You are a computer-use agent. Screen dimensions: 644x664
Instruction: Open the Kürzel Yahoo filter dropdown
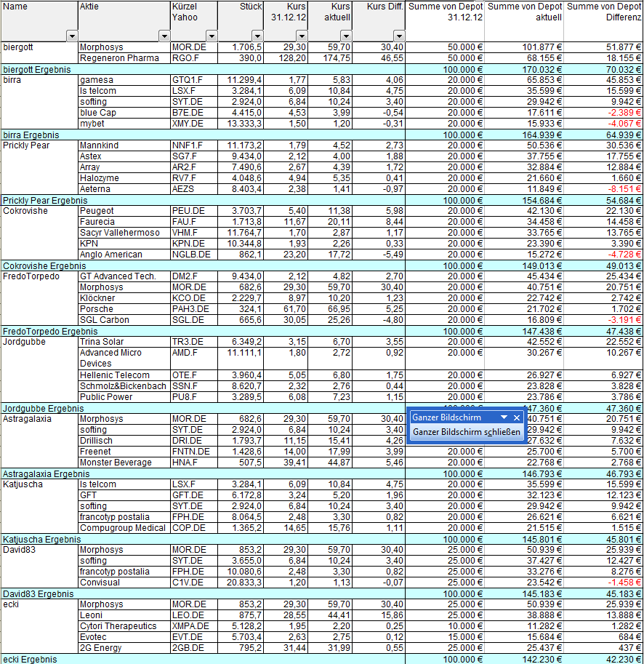[x=212, y=35]
